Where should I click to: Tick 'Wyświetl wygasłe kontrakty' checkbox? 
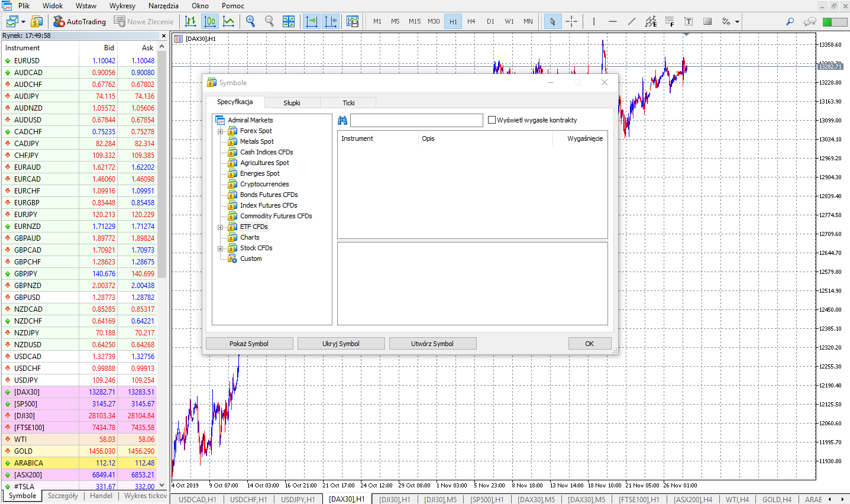[492, 120]
